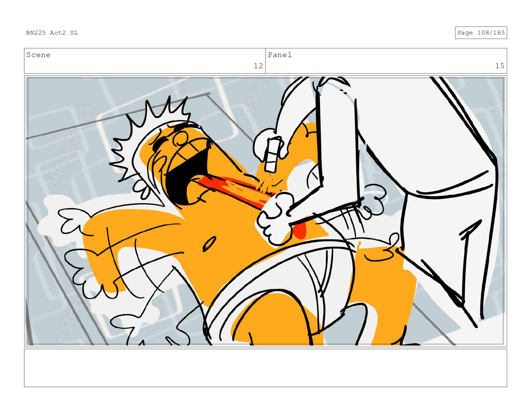Click the empty notes box below the drawing
This screenshot has width=532, height=411.
265,368
